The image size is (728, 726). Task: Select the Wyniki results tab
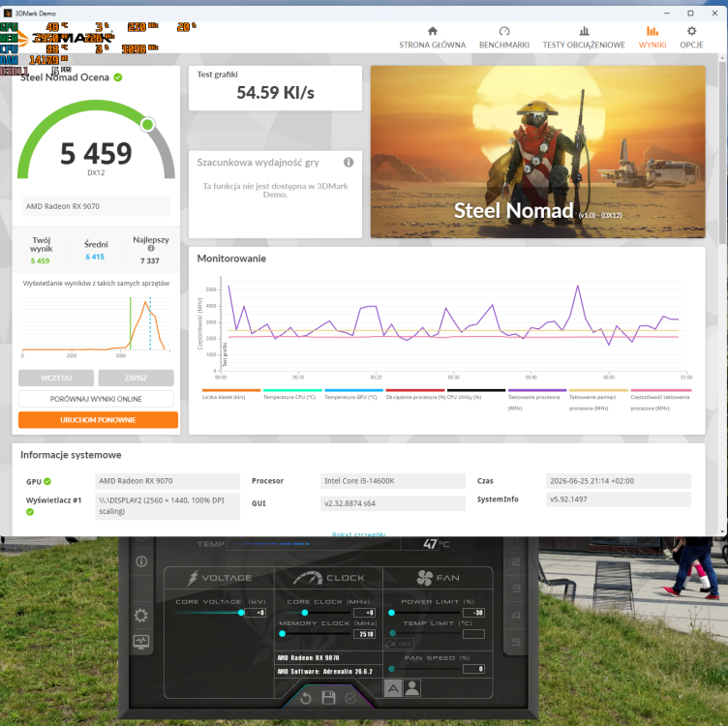tap(652, 38)
